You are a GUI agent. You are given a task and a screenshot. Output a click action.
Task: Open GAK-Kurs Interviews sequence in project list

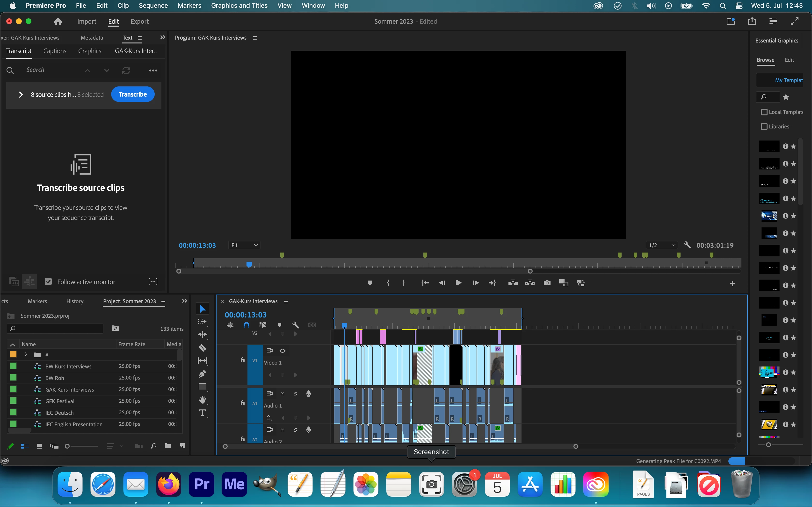[x=69, y=390]
